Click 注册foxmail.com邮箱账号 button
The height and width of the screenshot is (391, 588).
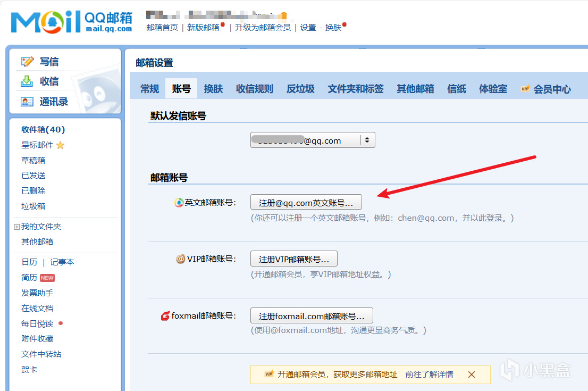[312, 315]
